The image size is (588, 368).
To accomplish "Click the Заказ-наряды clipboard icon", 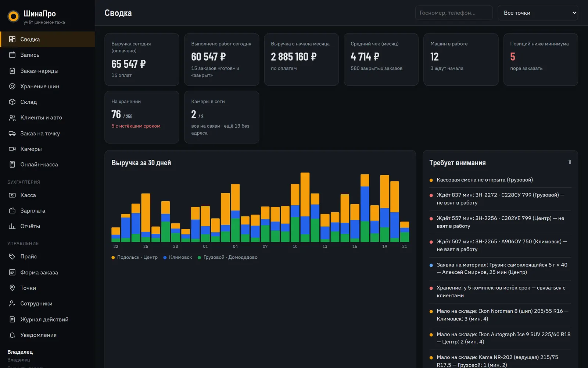I will 12,71.
